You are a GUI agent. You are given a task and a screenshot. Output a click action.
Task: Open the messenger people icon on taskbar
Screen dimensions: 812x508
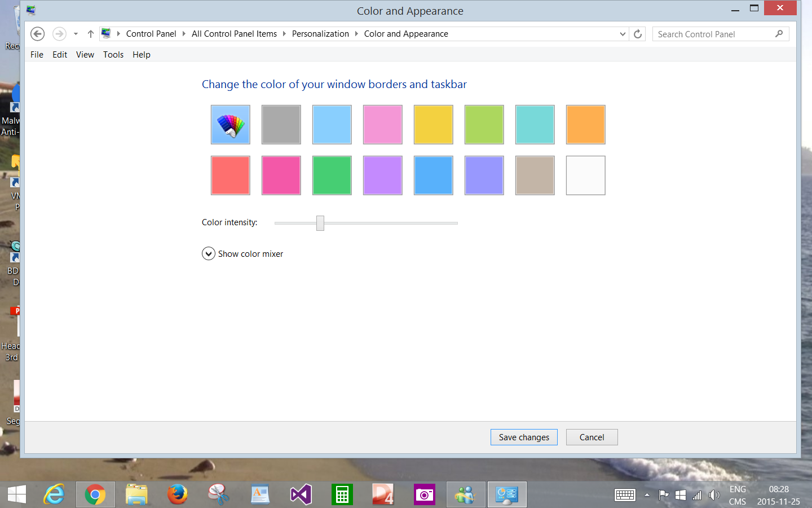(466, 495)
